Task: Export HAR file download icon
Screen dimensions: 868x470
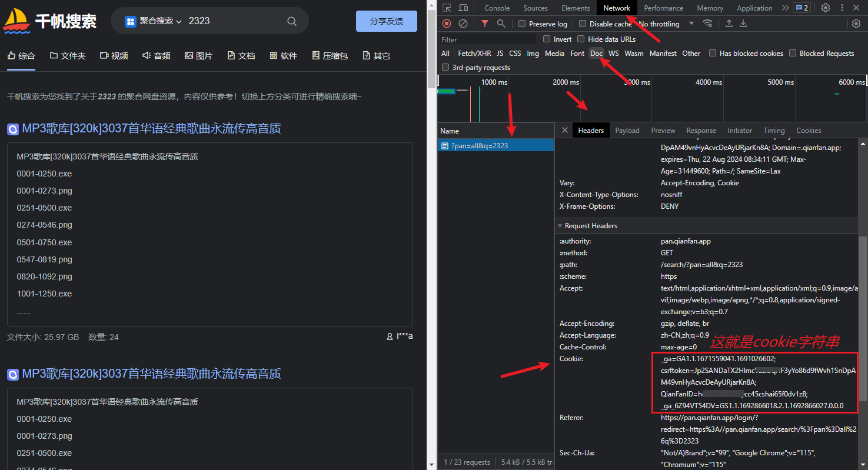Action: coord(743,24)
